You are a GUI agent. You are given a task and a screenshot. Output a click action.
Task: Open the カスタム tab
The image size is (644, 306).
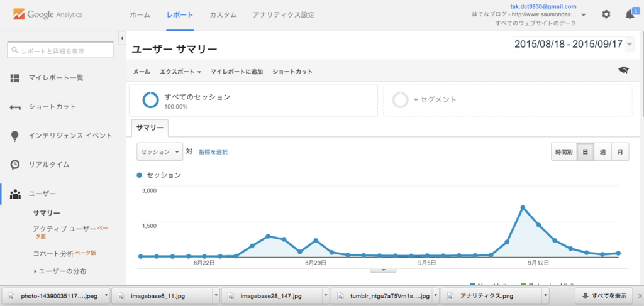point(223,15)
